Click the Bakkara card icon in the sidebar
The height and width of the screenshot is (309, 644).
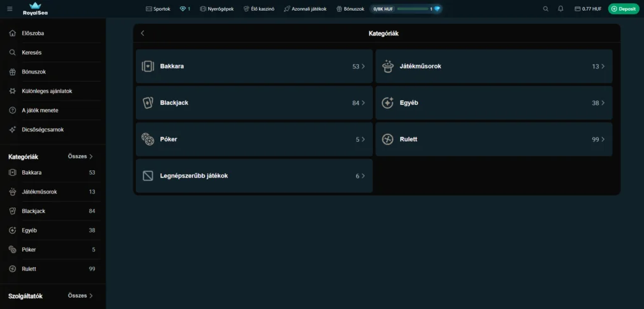tap(13, 172)
